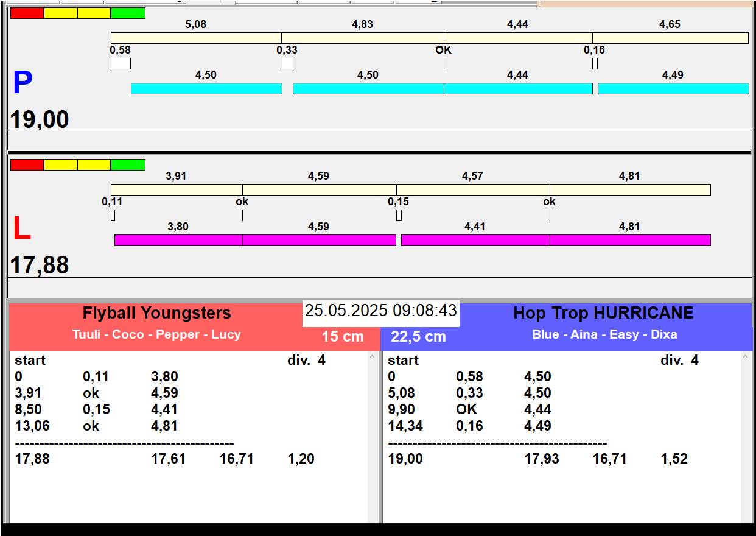Screen dimensions: 756x536
Task: Click the magenta bar labeled 4,41
Action: 475,240
